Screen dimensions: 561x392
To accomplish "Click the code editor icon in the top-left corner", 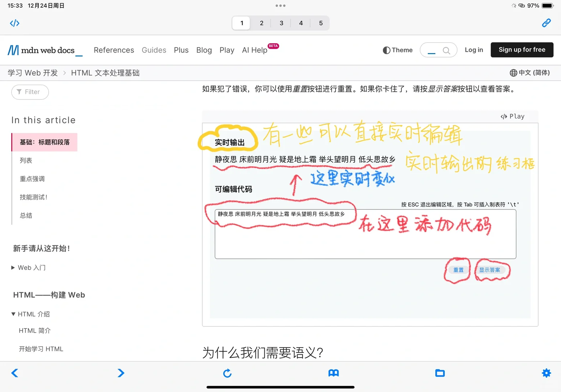I will click(x=15, y=23).
